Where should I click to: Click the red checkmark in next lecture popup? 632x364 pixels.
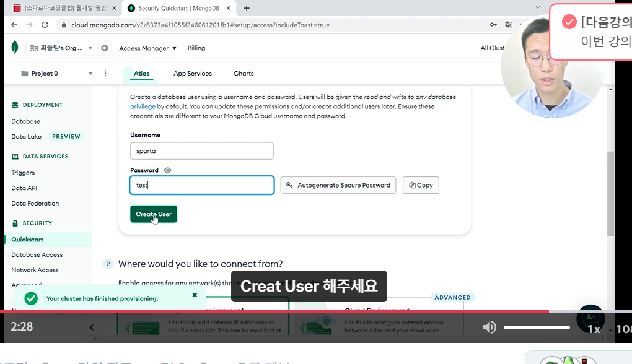pos(569,22)
